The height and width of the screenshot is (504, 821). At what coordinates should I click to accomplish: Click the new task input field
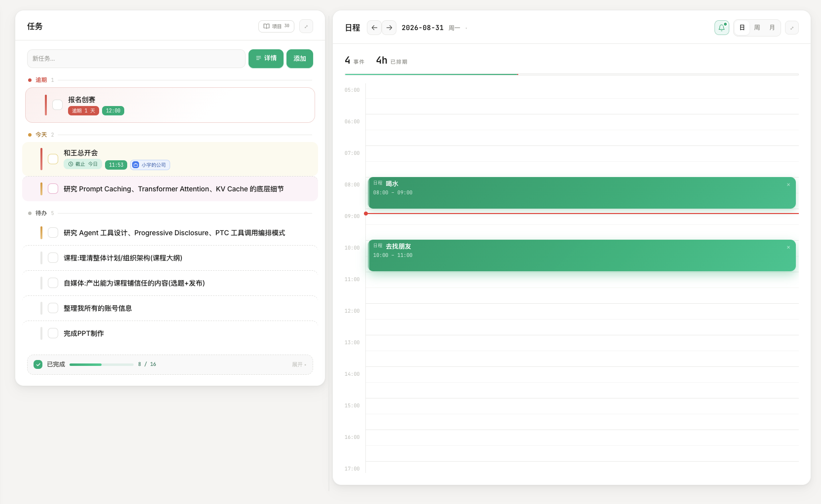click(x=136, y=59)
